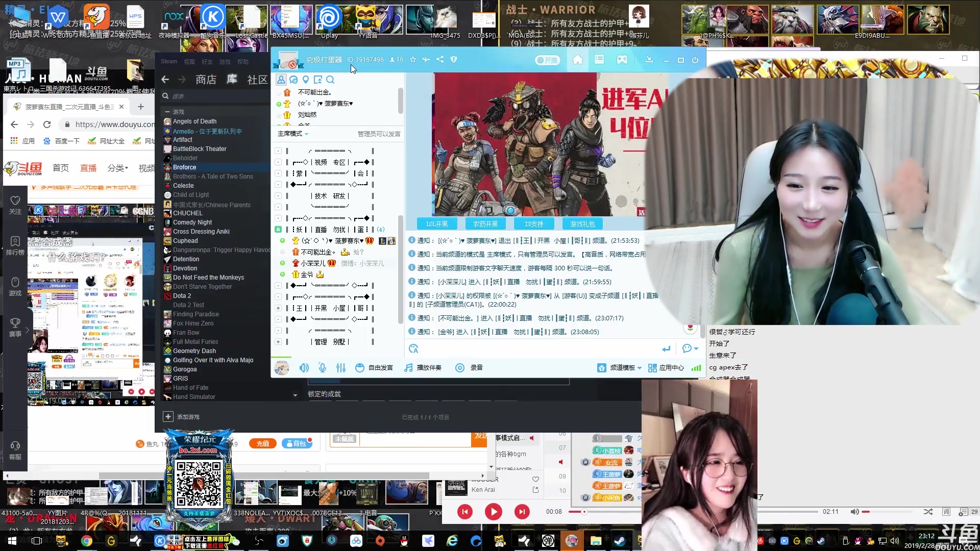Open the YY recent chat clock icon
The height and width of the screenshot is (551, 980).
pyautogui.click(x=293, y=80)
